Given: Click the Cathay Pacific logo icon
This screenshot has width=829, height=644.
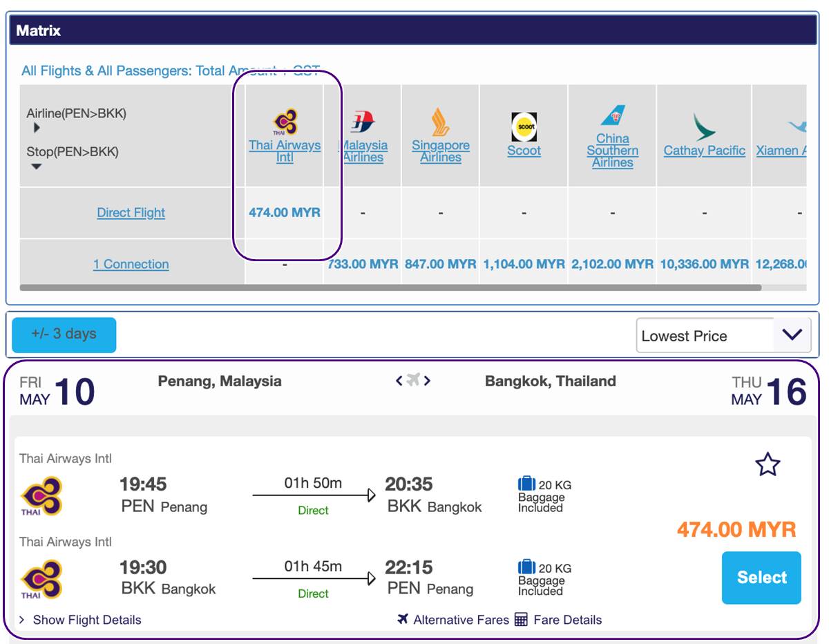Looking at the screenshot, I should (x=704, y=127).
